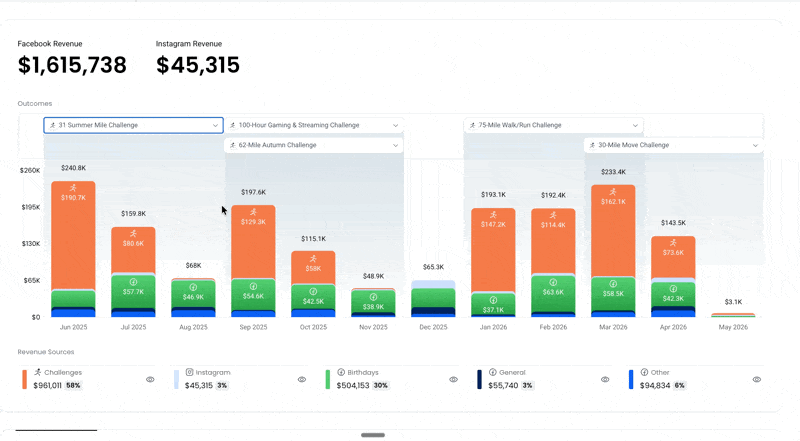800x441 pixels.
Task: Click the Dec 2025 axis label
Action: point(433,327)
